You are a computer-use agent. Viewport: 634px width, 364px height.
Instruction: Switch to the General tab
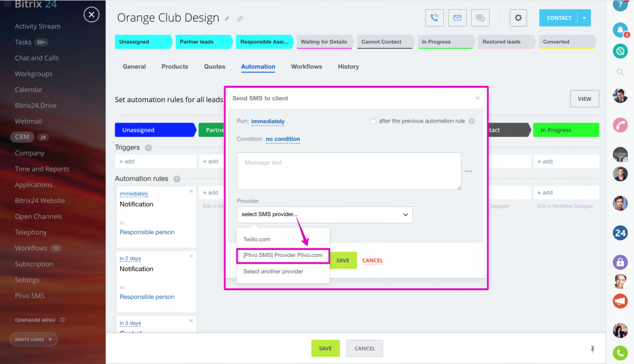[134, 67]
